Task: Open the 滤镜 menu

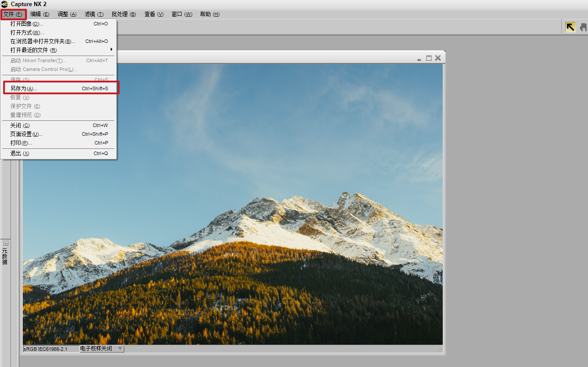Action: (94, 14)
